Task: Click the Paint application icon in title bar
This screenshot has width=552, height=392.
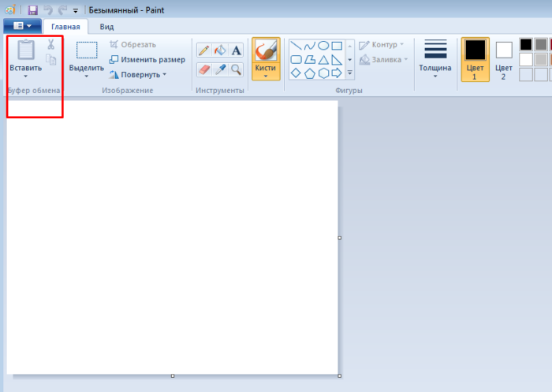Action: tap(10, 9)
